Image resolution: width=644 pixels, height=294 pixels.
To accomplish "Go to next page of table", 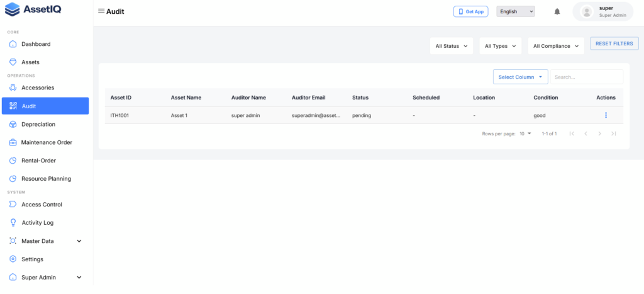I will tap(599, 133).
